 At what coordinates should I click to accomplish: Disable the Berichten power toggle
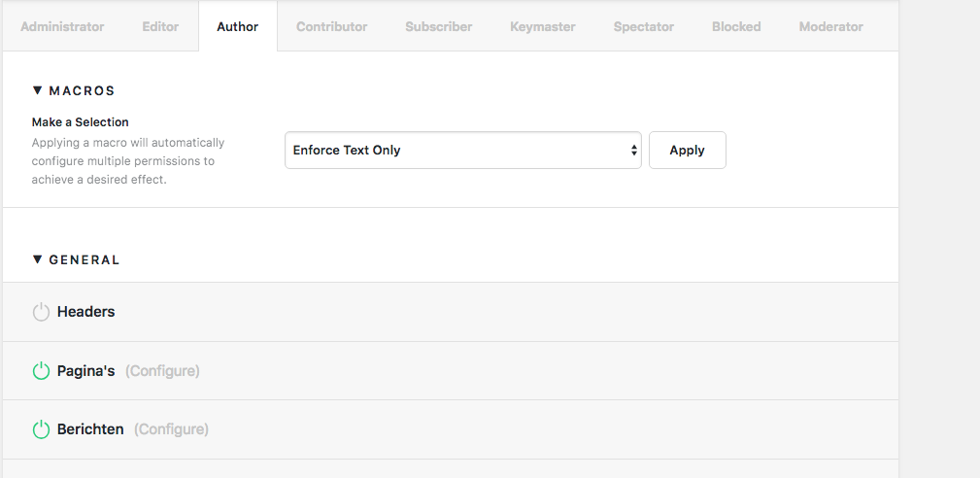(41, 429)
